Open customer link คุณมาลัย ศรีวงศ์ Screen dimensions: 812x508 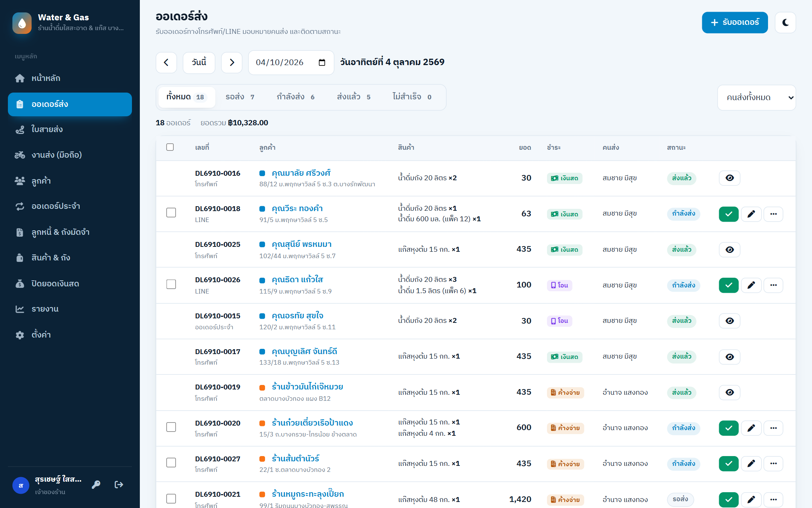tap(301, 173)
